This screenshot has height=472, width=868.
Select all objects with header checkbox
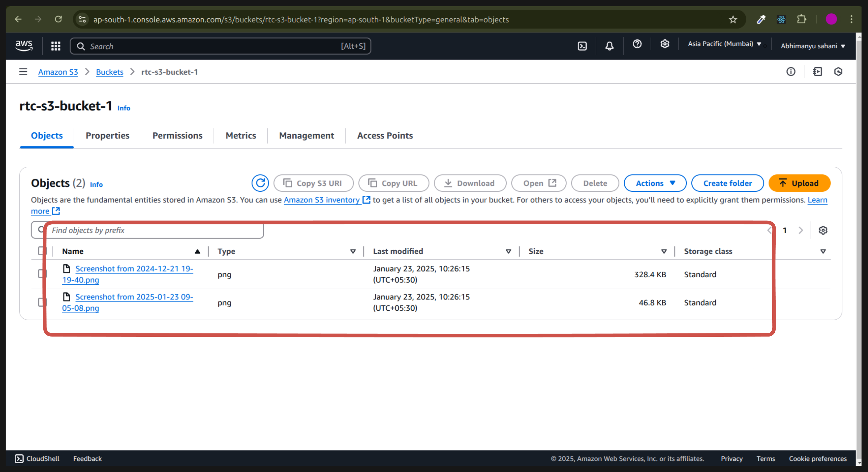[42, 251]
